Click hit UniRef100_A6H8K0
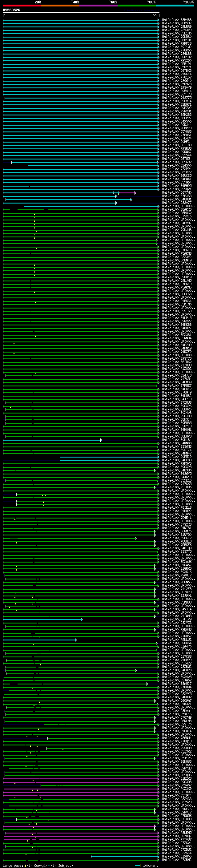 (176, 213)
